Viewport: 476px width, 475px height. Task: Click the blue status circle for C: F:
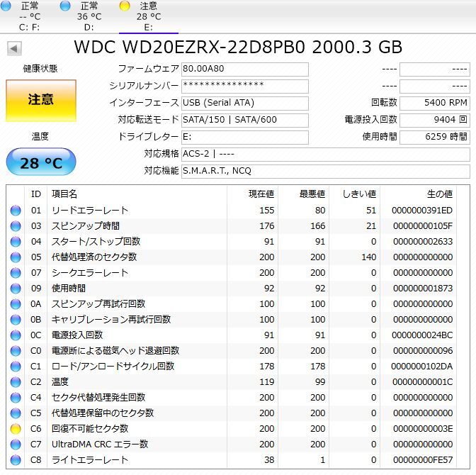[6, 6]
